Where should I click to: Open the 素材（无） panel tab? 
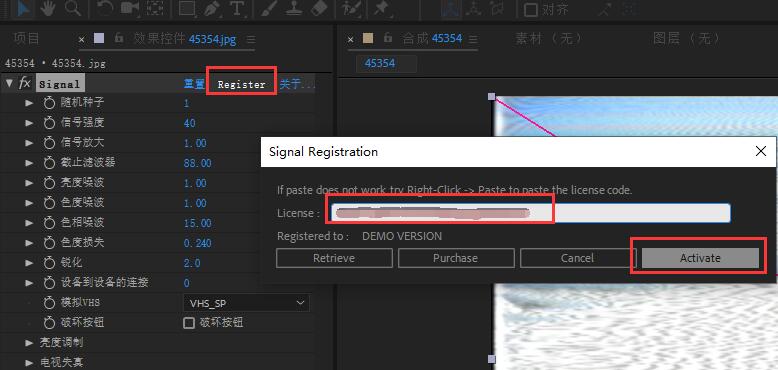coord(548,38)
